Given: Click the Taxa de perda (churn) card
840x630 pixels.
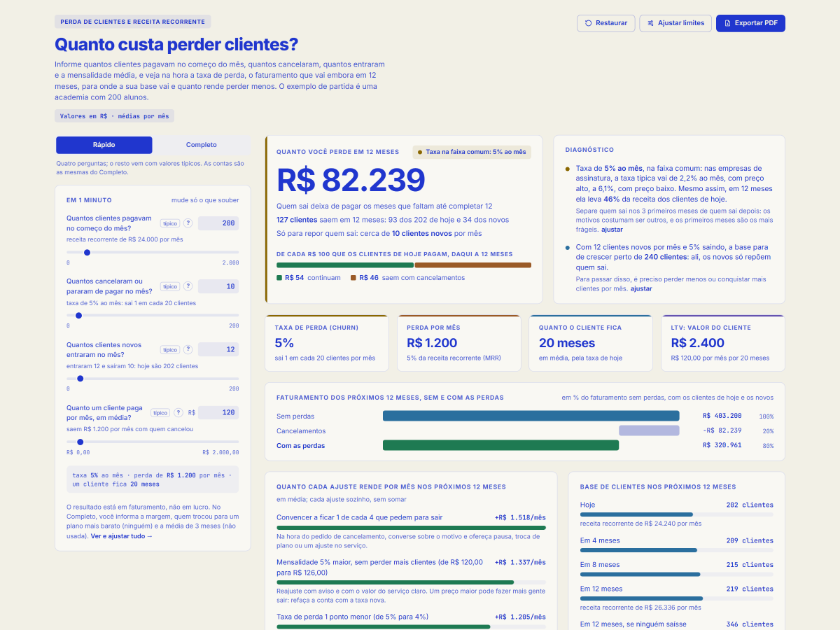Looking at the screenshot, I should click(x=327, y=343).
